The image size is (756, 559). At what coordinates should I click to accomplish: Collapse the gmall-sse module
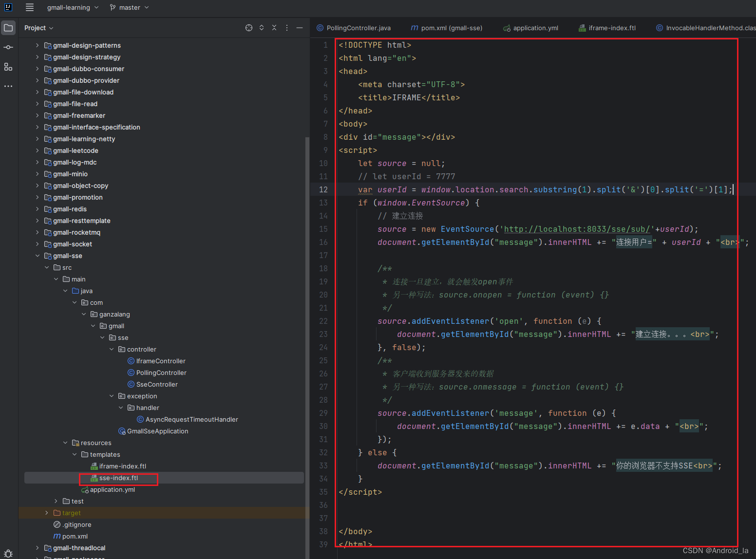tap(38, 256)
